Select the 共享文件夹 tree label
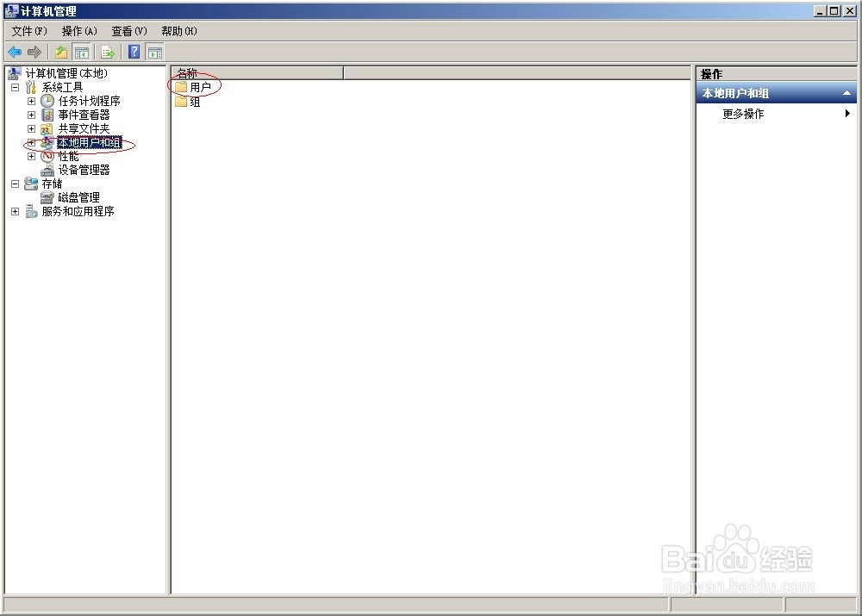The height and width of the screenshot is (616, 862). point(84,128)
